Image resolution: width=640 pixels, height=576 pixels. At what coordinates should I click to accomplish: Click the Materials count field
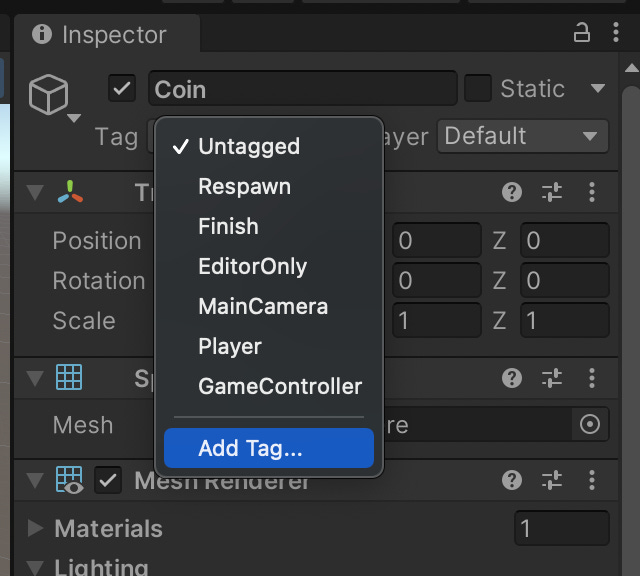coord(562,528)
